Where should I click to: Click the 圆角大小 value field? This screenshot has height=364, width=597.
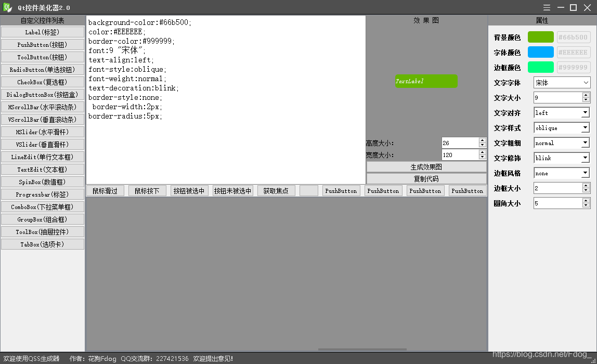click(x=558, y=203)
